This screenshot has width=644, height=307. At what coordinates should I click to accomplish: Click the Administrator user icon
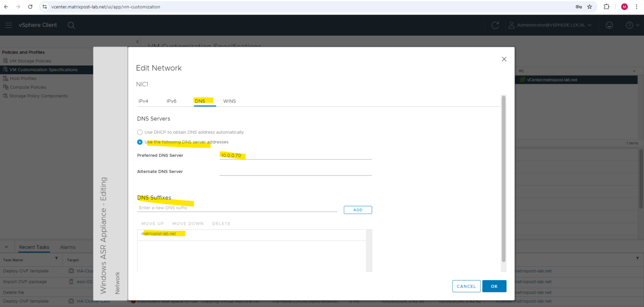[x=512, y=25]
